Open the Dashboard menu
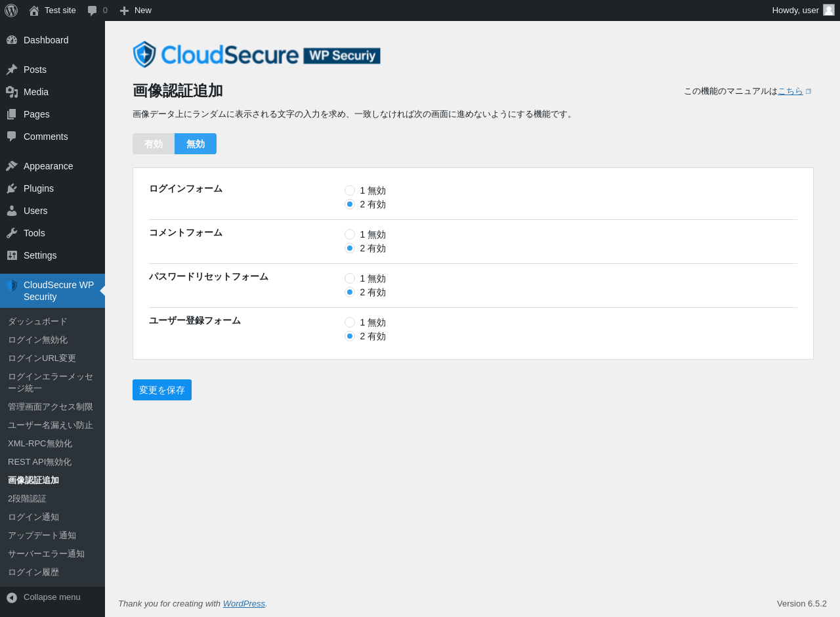This screenshot has height=617, width=840. pos(52,40)
